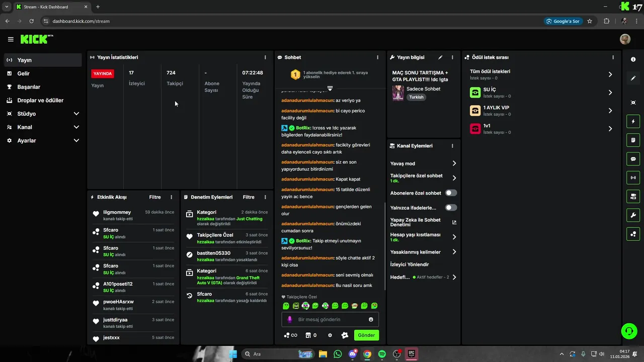Click the channel points icon below chat
The width and height of the screenshot is (644, 362).
[290, 335]
